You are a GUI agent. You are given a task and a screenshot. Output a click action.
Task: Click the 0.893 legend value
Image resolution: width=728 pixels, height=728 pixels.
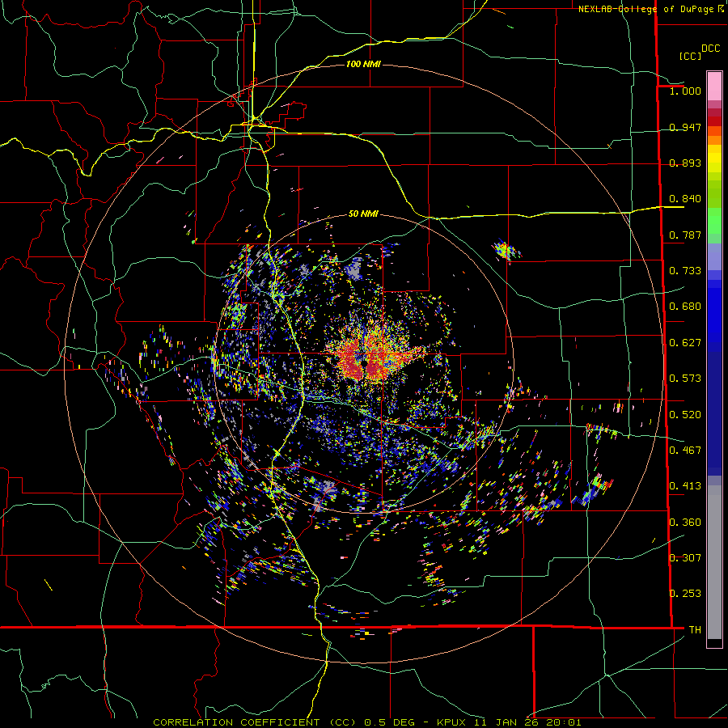pos(685,163)
